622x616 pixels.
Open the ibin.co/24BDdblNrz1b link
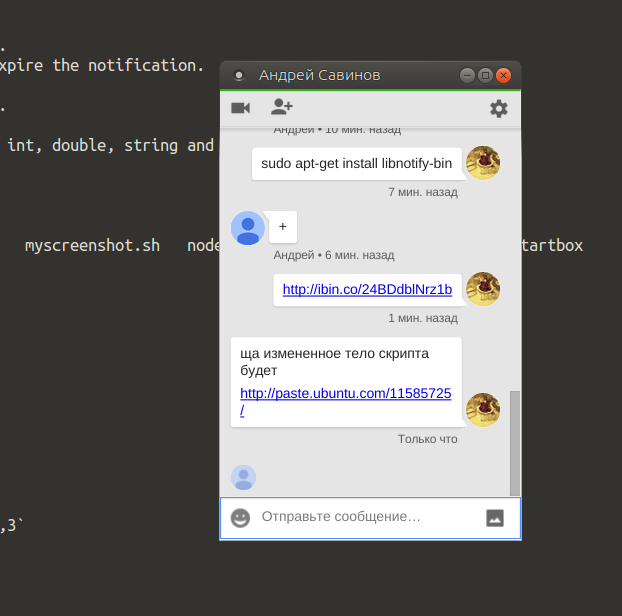[367, 289]
